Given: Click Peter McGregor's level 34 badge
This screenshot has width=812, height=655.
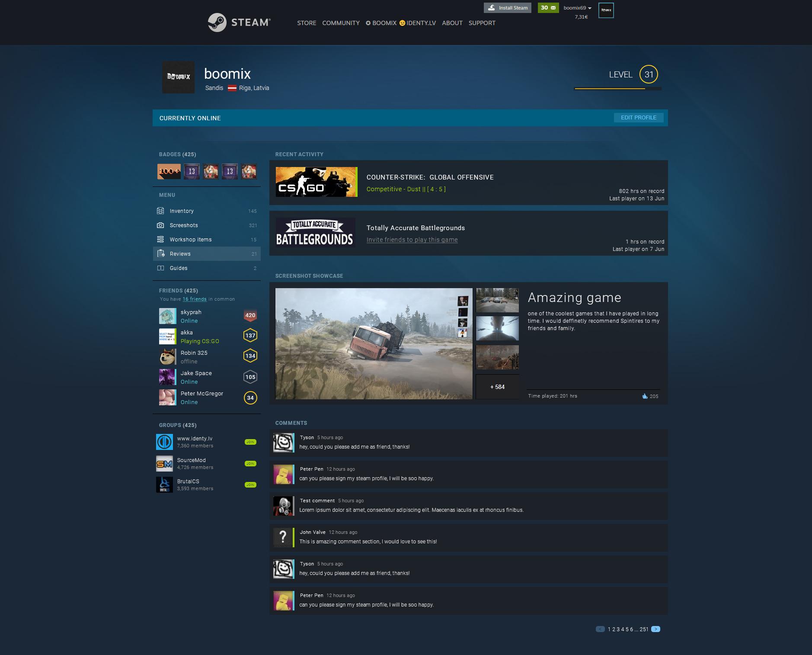Looking at the screenshot, I should 250,398.
